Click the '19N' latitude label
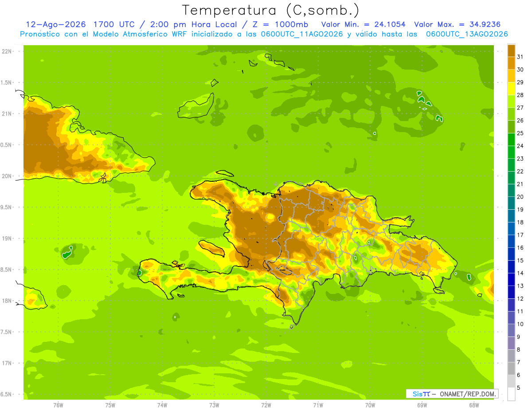532x411 pixels. pos(7,239)
